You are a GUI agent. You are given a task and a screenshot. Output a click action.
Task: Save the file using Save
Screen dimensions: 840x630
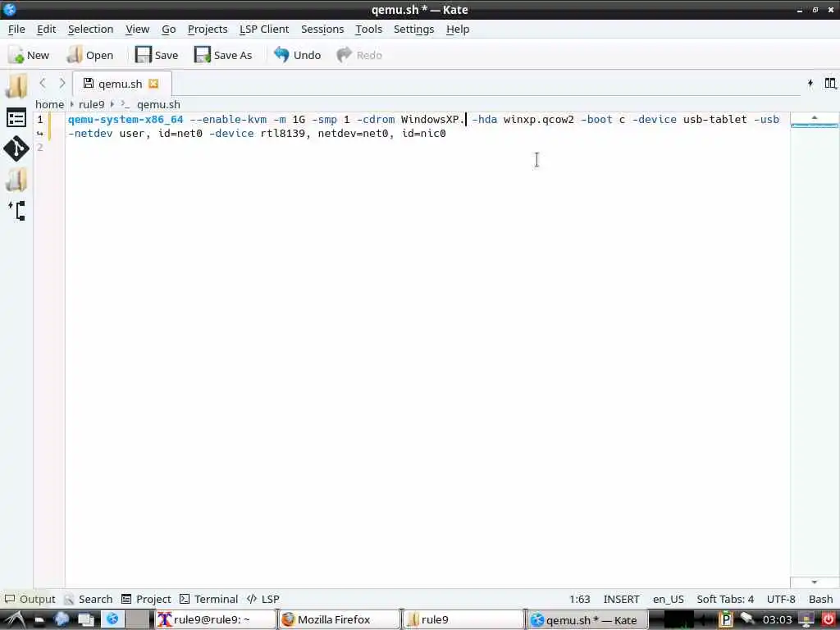pyautogui.click(x=157, y=55)
